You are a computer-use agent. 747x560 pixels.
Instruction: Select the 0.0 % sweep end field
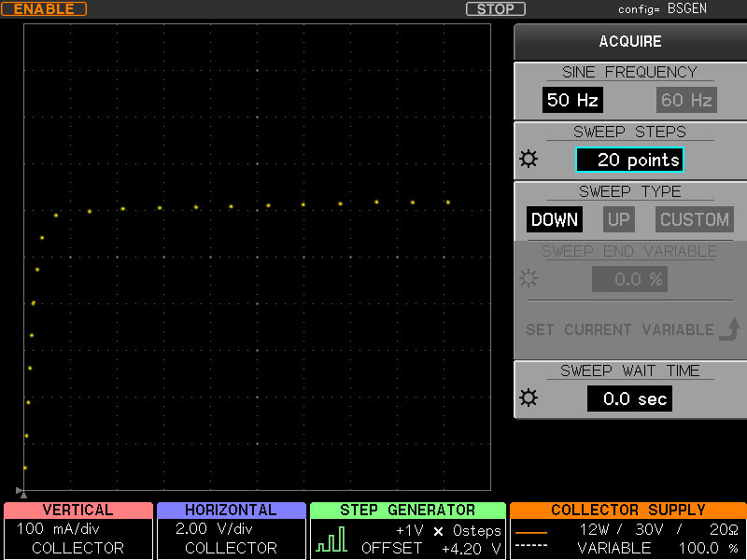(x=629, y=279)
